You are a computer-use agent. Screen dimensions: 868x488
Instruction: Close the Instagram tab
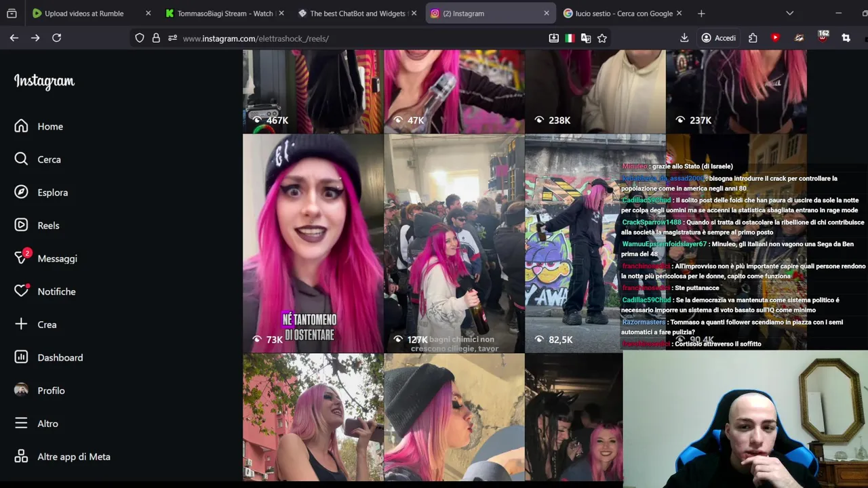click(547, 14)
